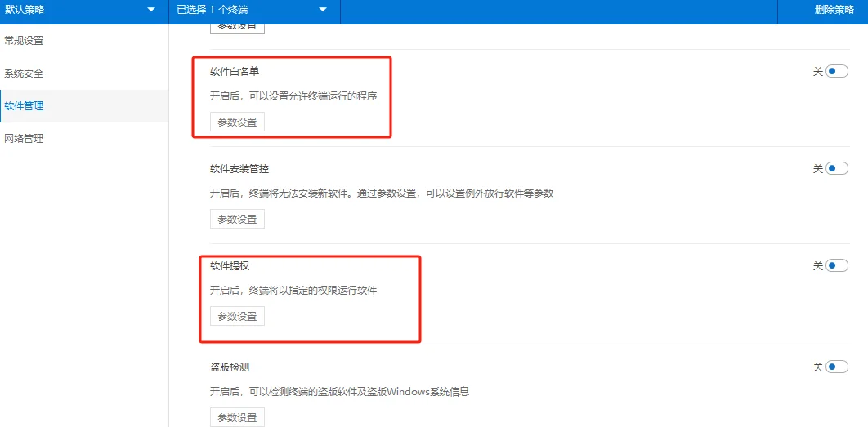Select 常规设置 in the sidebar
Image resolution: width=868 pixels, height=427 pixels.
[x=84, y=40]
